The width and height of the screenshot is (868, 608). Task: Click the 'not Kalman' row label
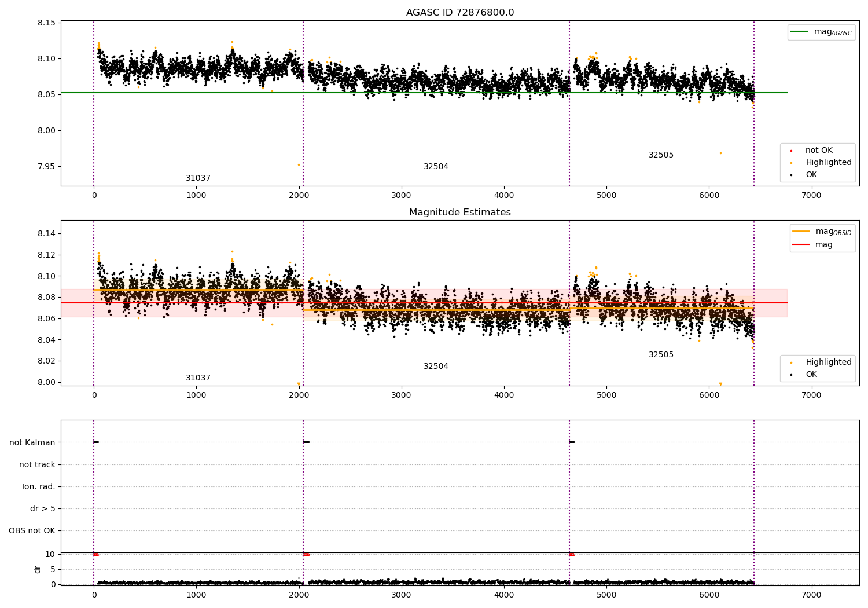point(32,443)
